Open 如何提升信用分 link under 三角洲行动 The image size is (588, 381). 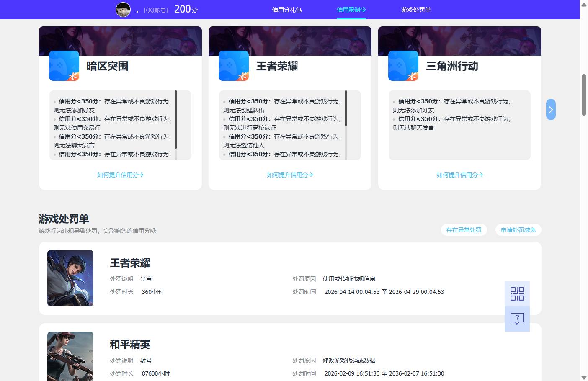(460, 175)
